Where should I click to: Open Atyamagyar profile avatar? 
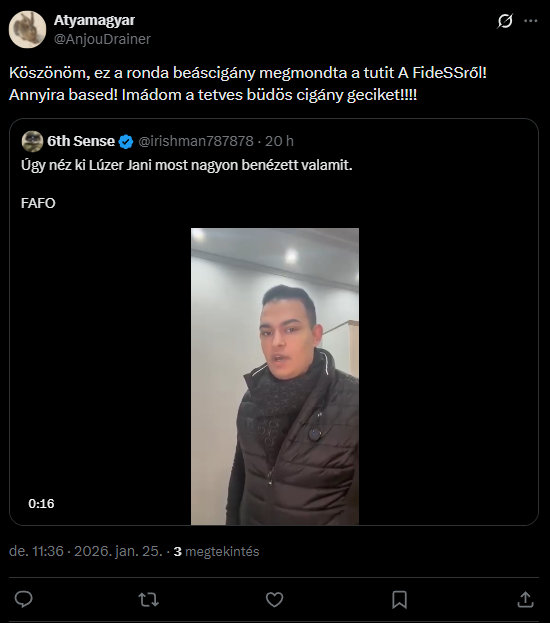tap(27, 29)
